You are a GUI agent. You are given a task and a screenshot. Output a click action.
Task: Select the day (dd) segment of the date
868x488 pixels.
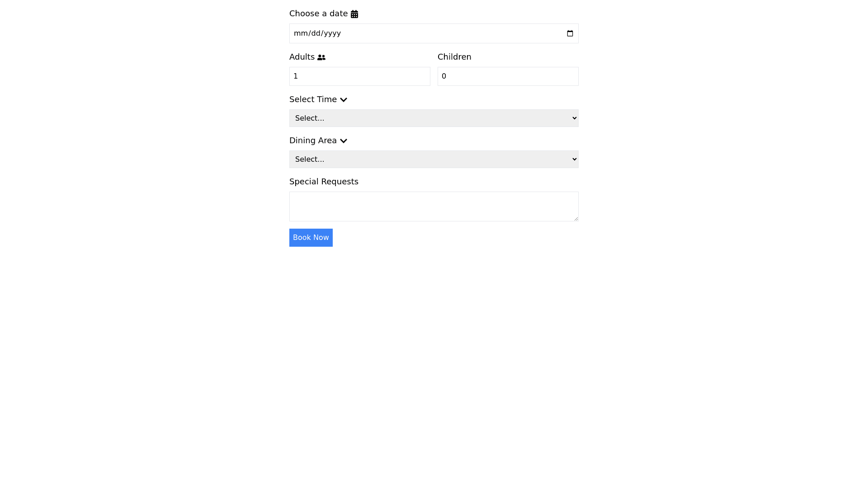(316, 33)
